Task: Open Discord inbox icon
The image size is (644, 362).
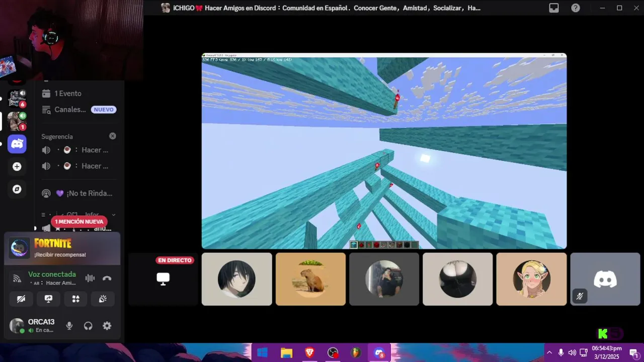Action: tap(554, 8)
